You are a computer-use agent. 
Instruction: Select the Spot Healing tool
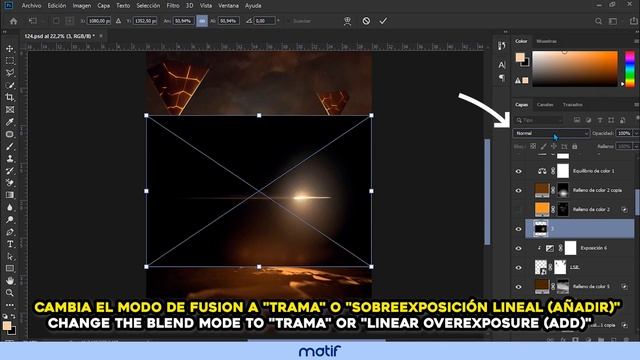[10, 134]
